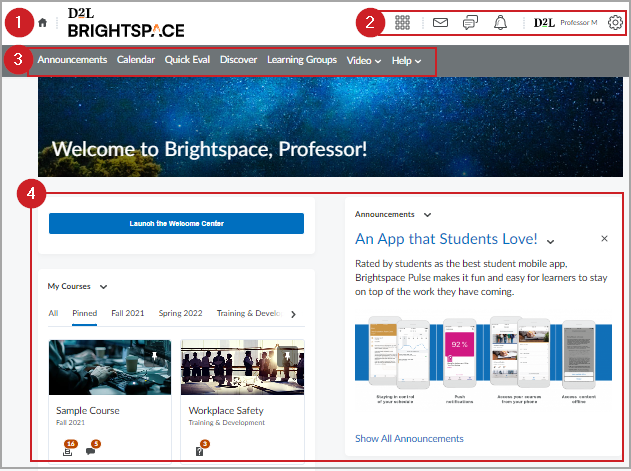Unpin Sample Course using its pin icon

point(154,355)
